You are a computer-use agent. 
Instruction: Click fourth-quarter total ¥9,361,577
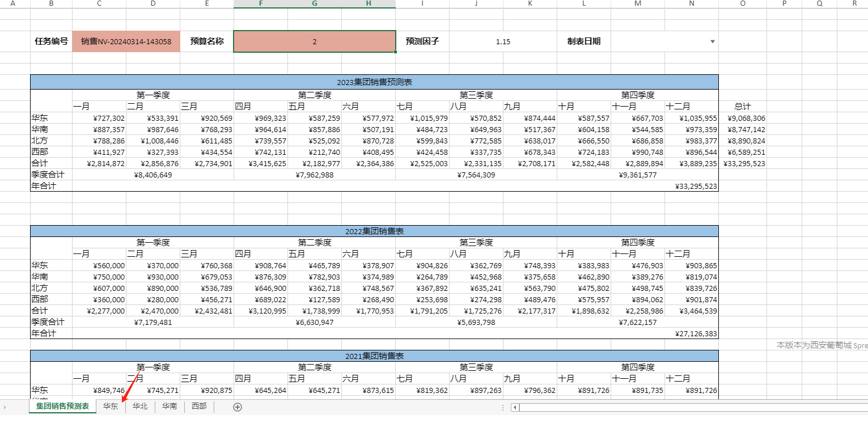[638, 175]
